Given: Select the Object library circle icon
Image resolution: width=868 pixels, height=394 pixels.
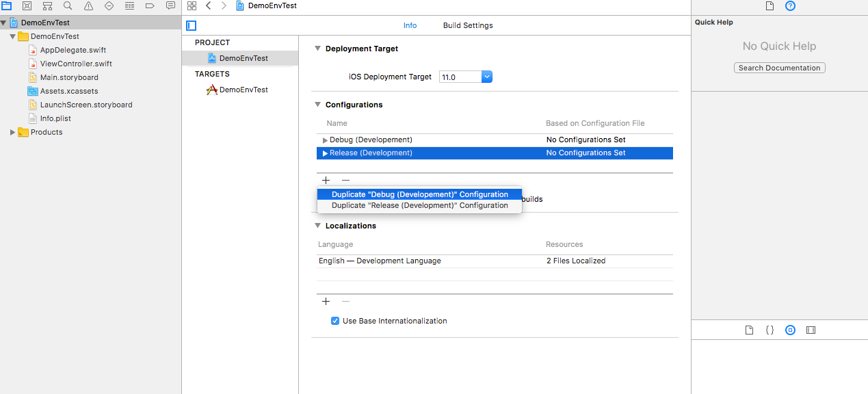Looking at the screenshot, I should [790, 330].
